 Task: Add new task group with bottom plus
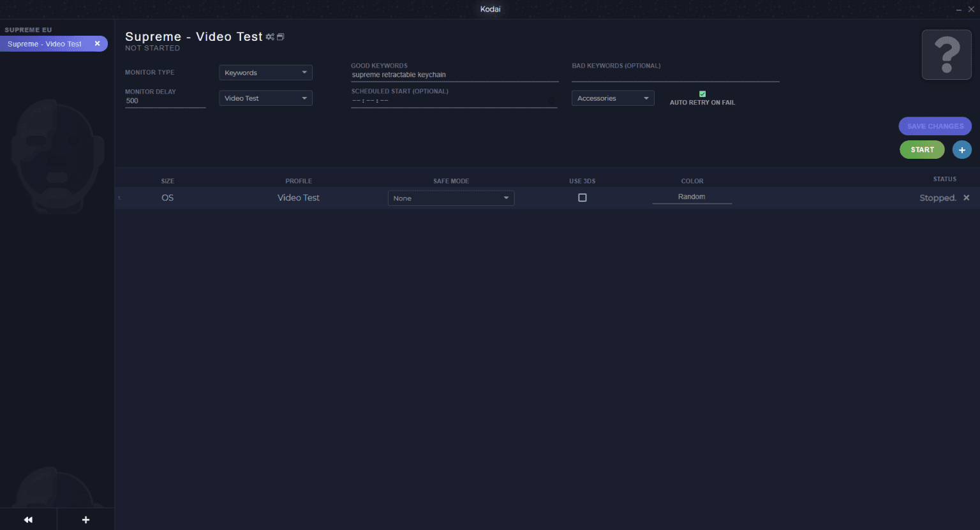85,520
